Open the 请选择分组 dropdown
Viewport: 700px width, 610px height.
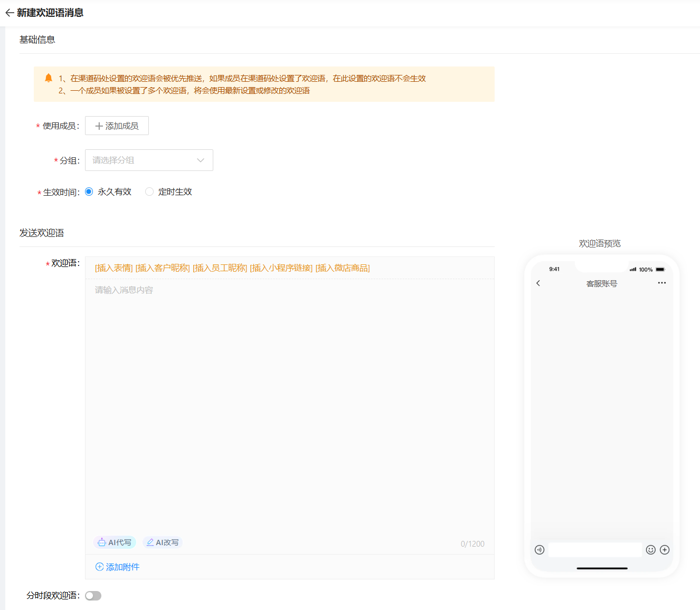point(149,160)
